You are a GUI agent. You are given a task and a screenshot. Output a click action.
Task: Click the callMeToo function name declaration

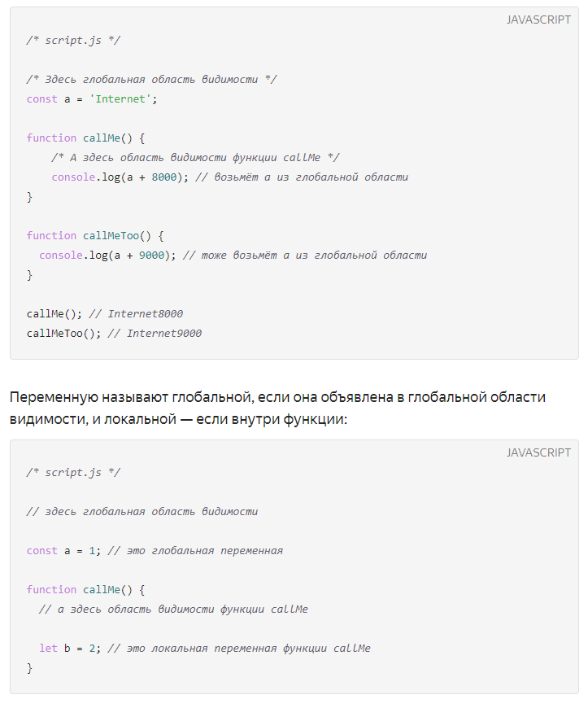111,236
